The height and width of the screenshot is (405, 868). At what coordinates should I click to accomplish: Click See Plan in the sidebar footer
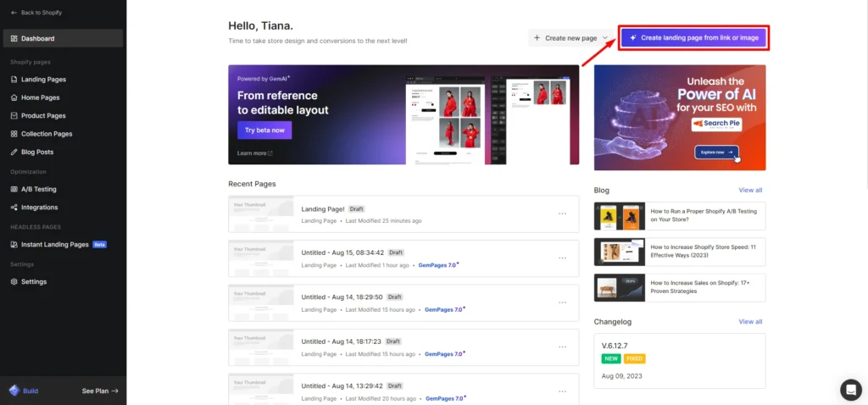pyautogui.click(x=100, y=391)
